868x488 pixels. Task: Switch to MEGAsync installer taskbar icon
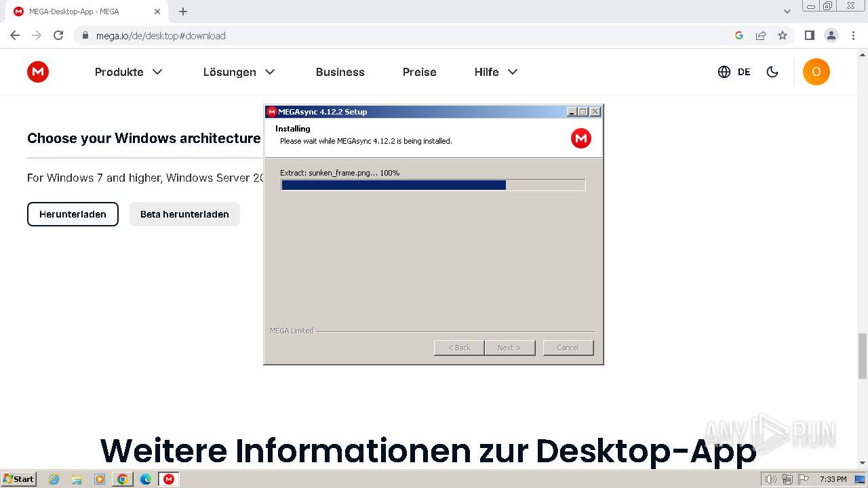click(x=169, y=479)
